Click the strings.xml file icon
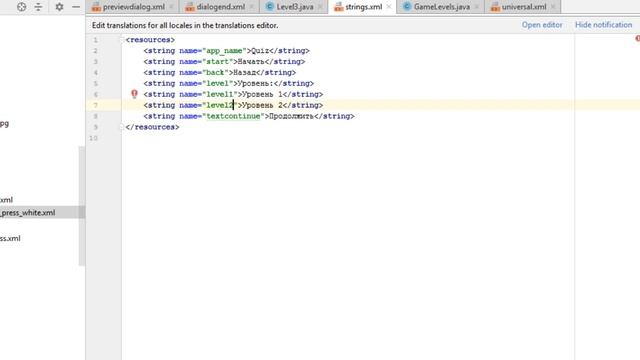Viewport: 640px width, 360px height. 339,7
